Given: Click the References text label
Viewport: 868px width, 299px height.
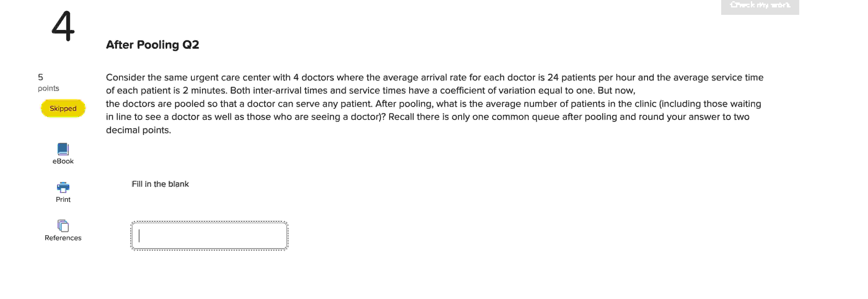Looking at the screenshot, I should 63,238.
